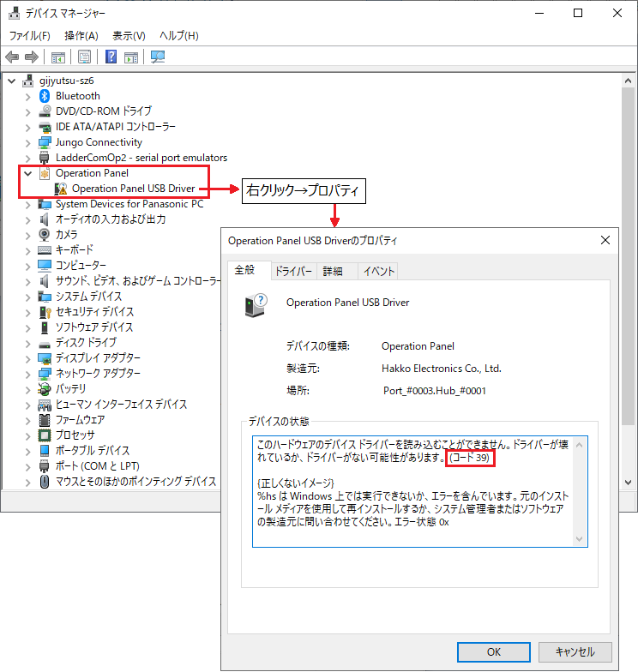The width and height of the screenshot is (638, 672).
Task: Click the scan for hardware changes icon
Action: coord(157,57)
